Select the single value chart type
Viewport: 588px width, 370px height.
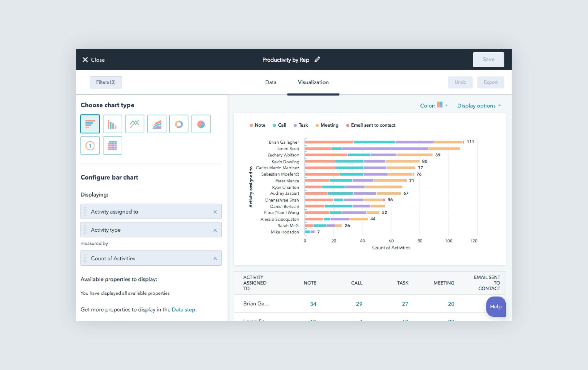[90, 145]
